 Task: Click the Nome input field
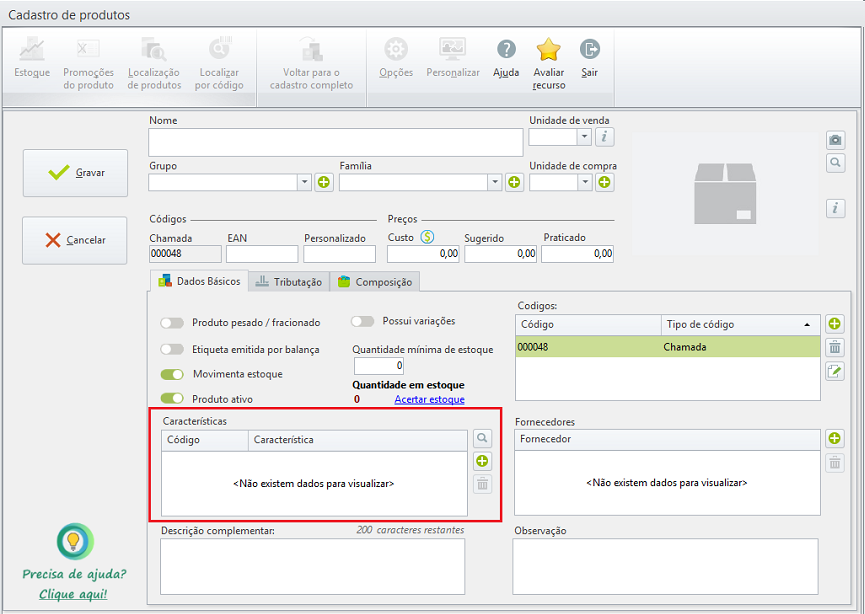click(335, 142)
